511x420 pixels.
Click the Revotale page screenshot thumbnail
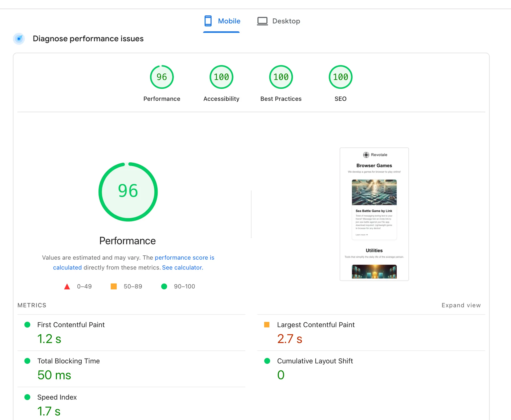(x=374, y=214)
